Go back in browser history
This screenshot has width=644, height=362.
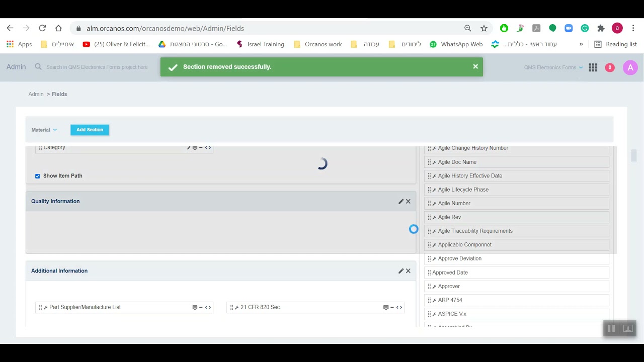pos(10,28)
